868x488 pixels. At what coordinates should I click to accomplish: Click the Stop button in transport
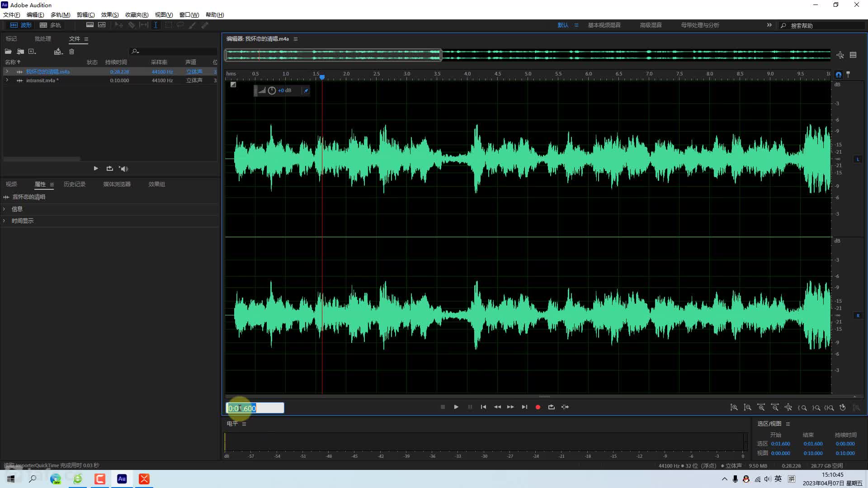(443, 407)
